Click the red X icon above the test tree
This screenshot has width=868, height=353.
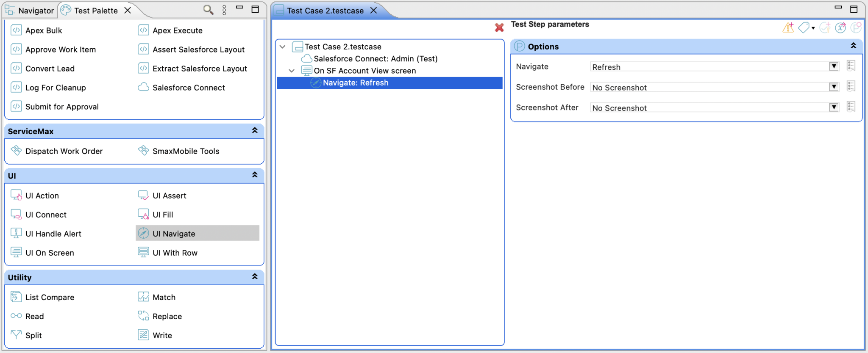pos(499,28)
